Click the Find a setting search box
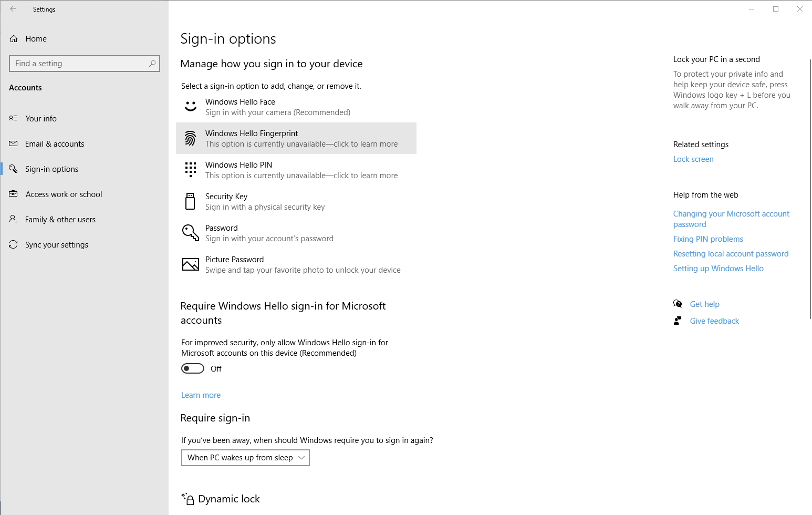The image size is (812, 515). coord(84,63)
